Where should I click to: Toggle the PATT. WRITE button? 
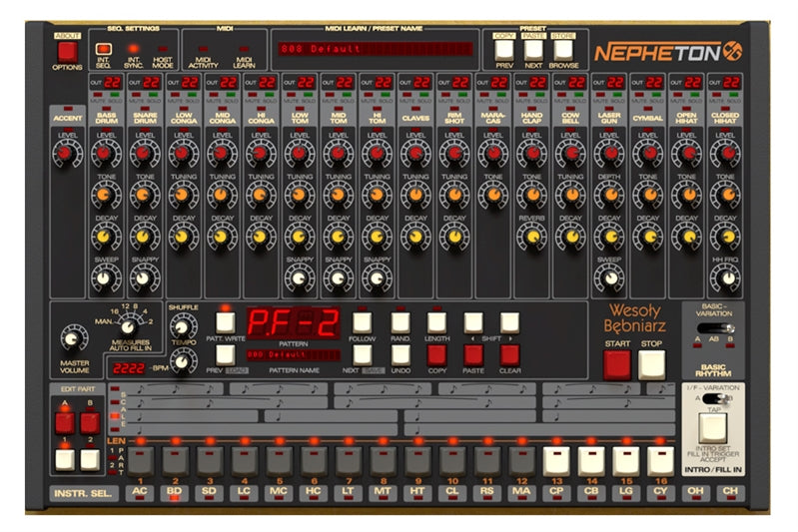tap(225, 322)
